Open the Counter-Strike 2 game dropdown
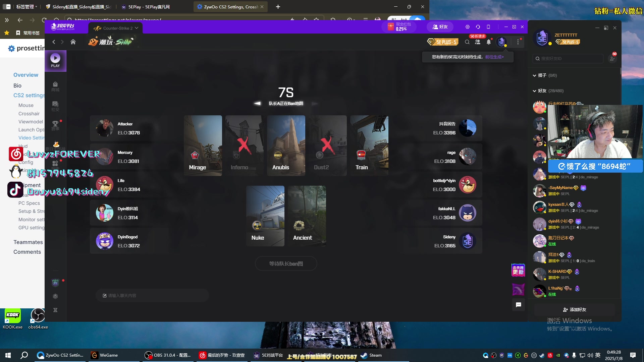This screenshot has width=644, height=362. tap(116, 28)
